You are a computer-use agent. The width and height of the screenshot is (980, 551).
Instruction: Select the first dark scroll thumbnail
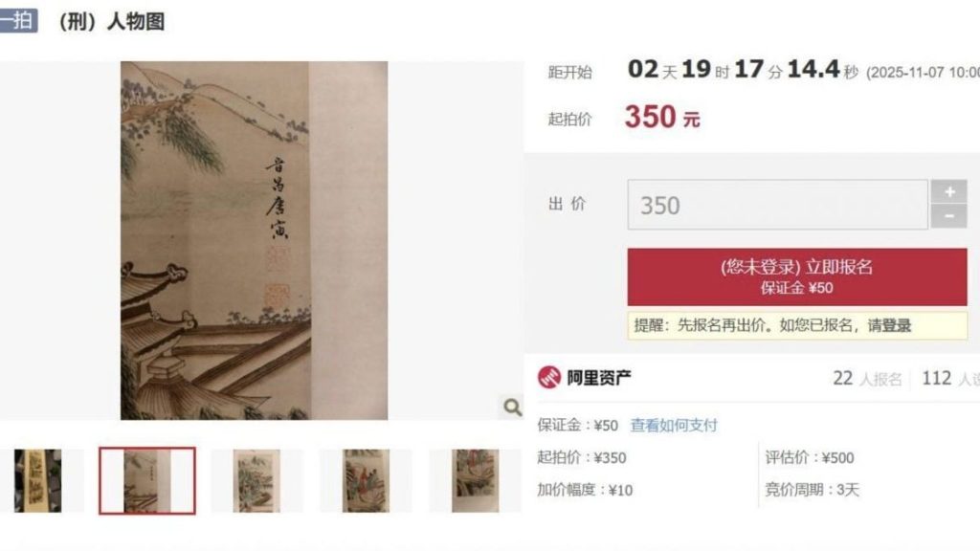[x=38, y=480]
